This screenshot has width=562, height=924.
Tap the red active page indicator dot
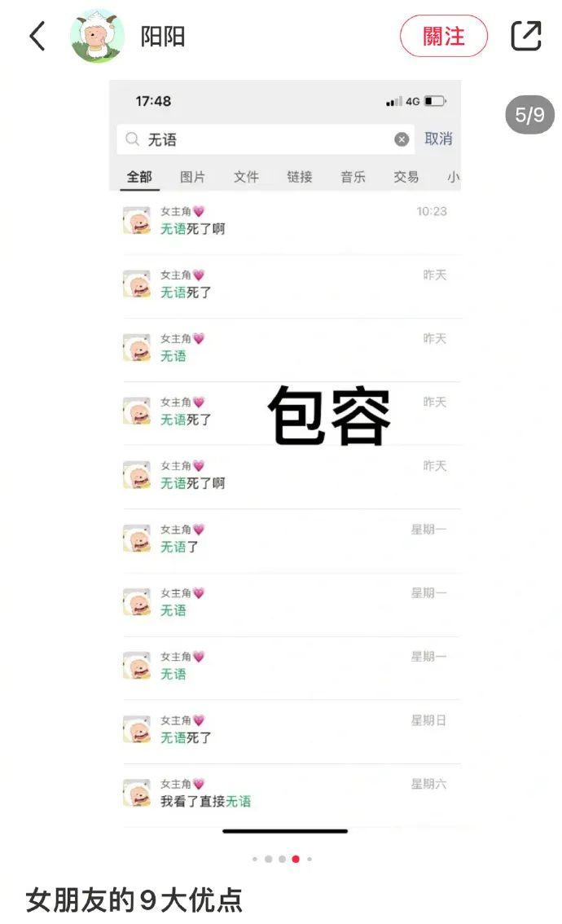coord(296,859)
